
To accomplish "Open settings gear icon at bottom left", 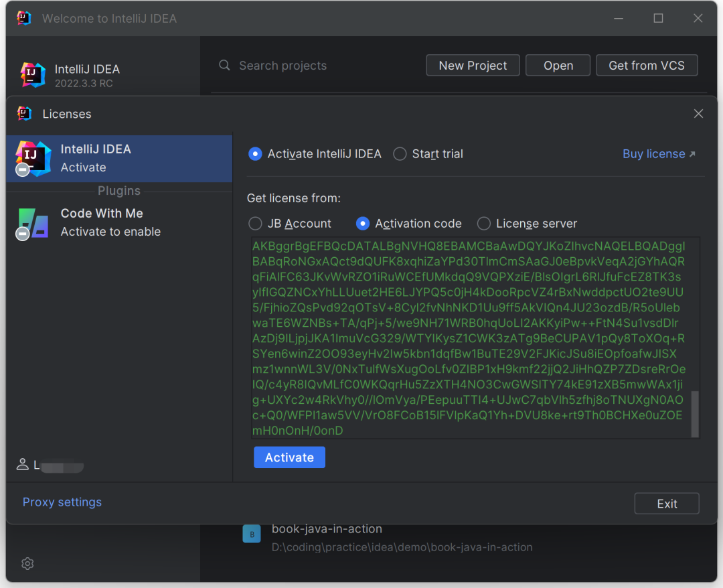I will click(x=27, y=564).
